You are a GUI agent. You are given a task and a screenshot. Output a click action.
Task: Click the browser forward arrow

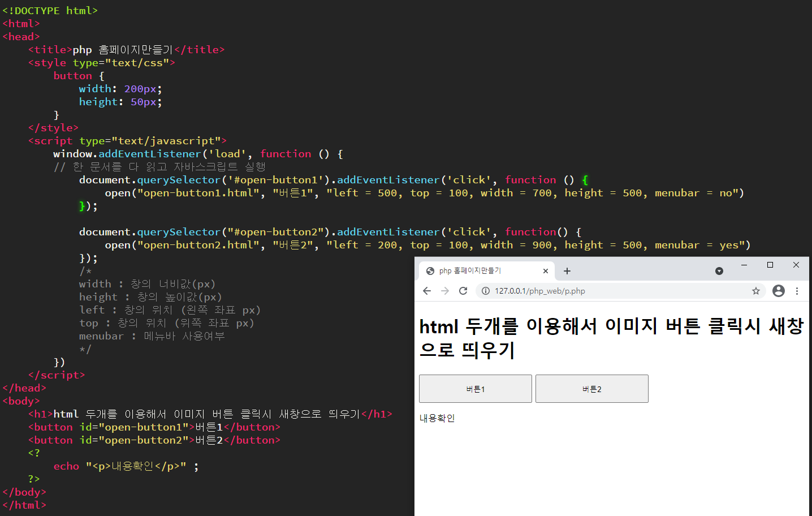point(445,291)
